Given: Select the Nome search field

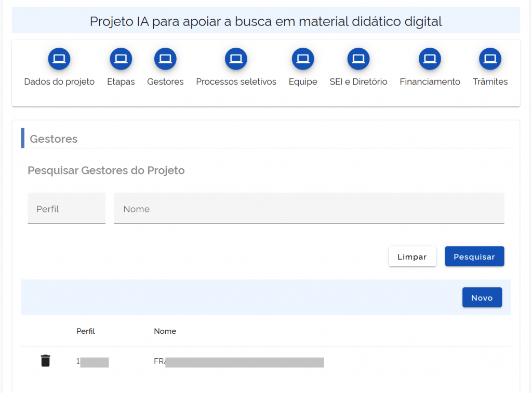Looking at the screenshot, I should [x=309, y=208].
